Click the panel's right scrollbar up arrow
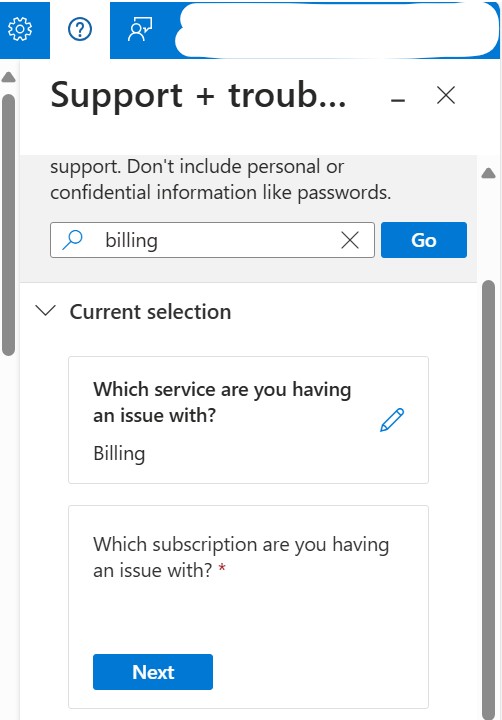The height and width of the screenshot is (720, 502). [x=489, y=173]
